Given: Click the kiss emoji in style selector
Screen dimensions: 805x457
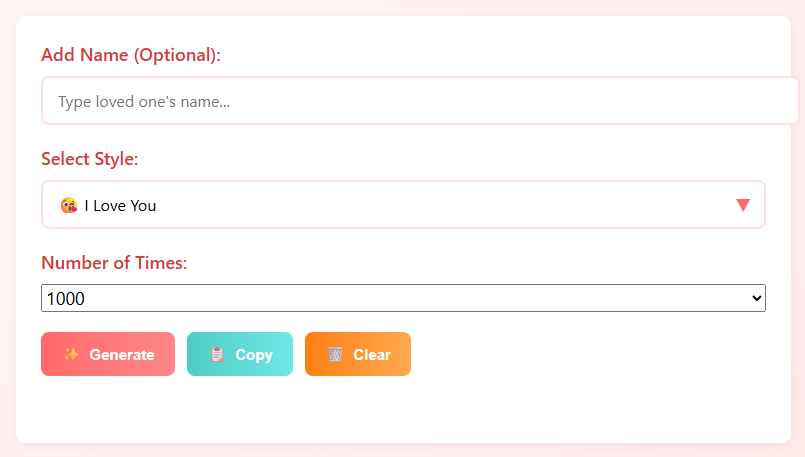Looking at the screenshot, I should pos(68,206).
